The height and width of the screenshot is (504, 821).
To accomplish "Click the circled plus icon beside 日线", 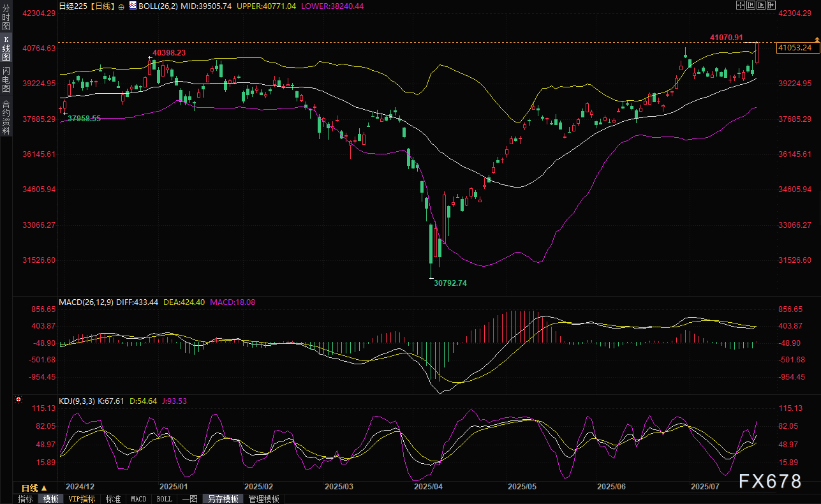I will pos(121,6).
